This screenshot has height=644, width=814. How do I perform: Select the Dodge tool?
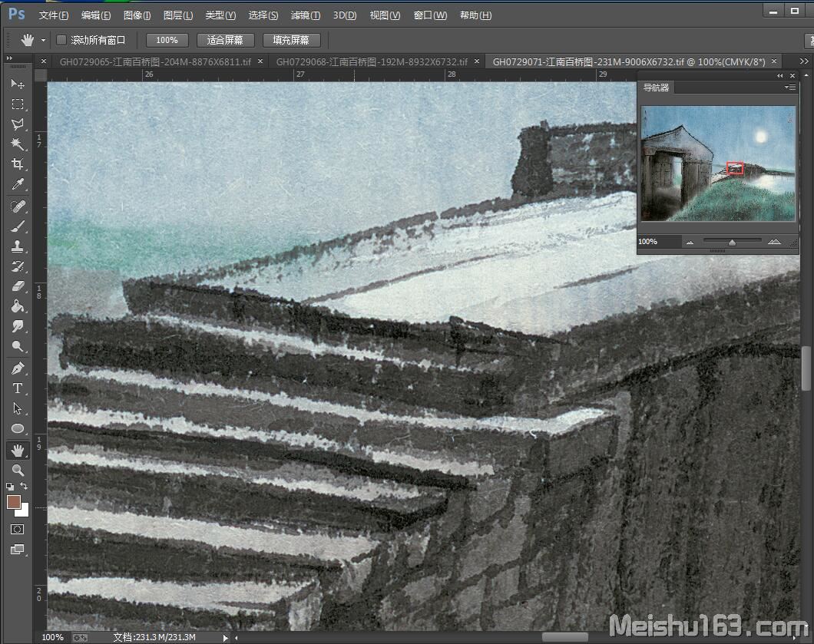(18, 347)
